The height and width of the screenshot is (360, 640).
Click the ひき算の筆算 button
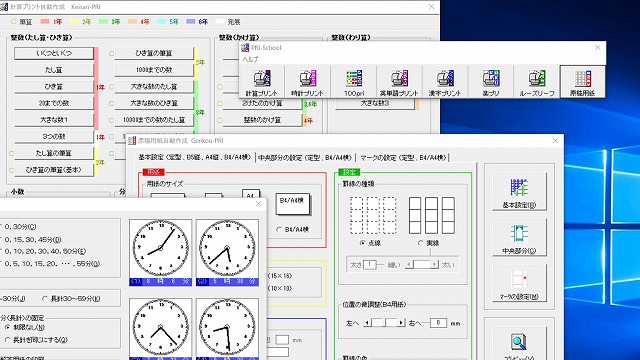pos(154,53)
